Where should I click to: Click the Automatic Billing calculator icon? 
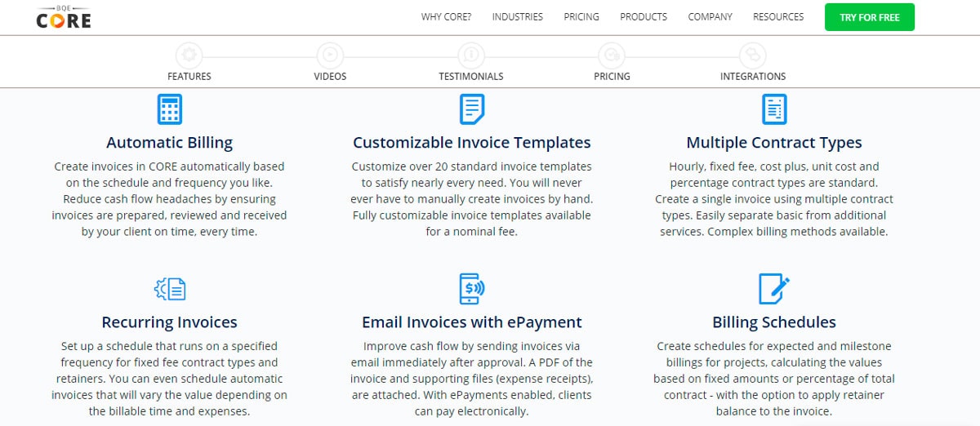click(x=169, y=109)
